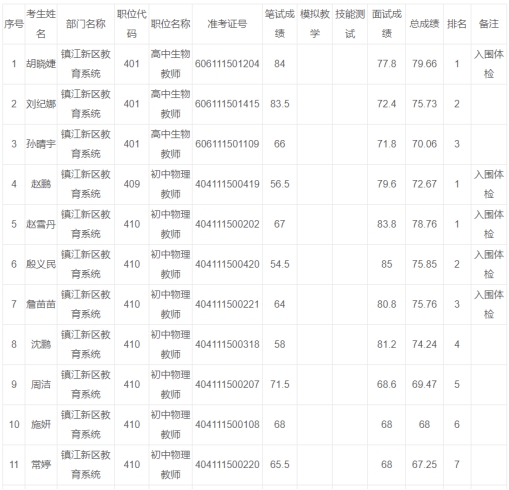This screenshot has width=509, height=490.
Task: Click interview score 85 cell
Action: 386,264
